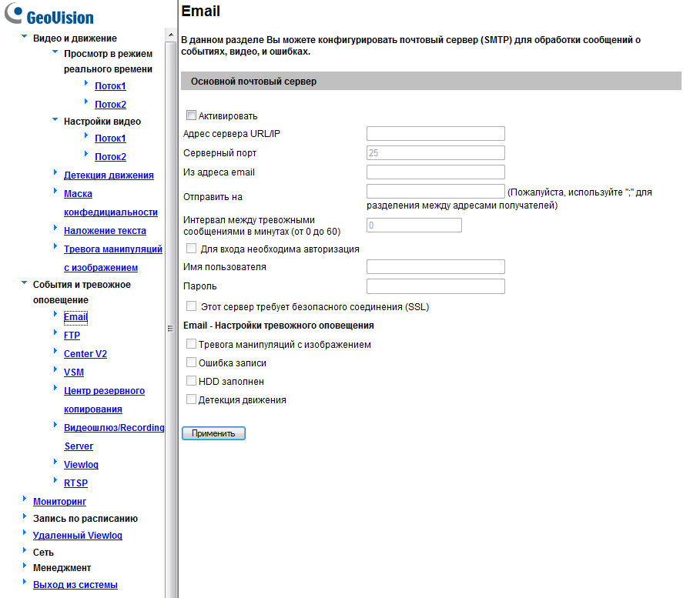Enable the Активировать checkbox
700x598 pixels.
tap(191, 115)
